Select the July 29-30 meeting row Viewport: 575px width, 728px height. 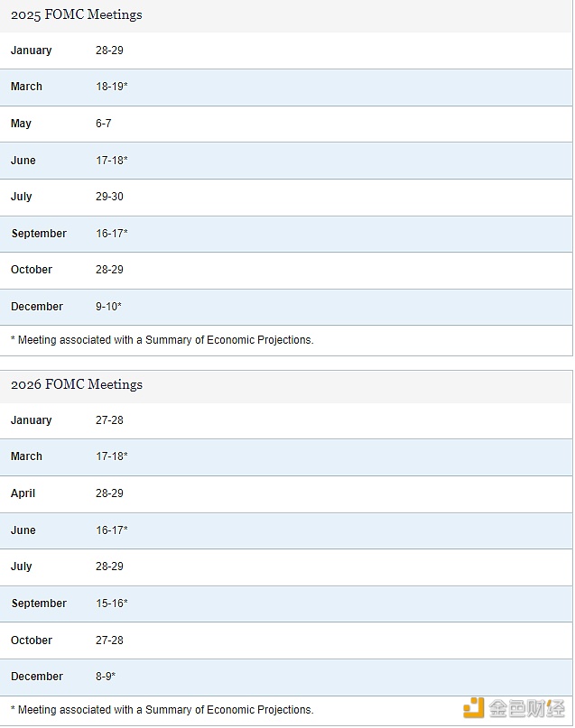[x=286, y=198]
